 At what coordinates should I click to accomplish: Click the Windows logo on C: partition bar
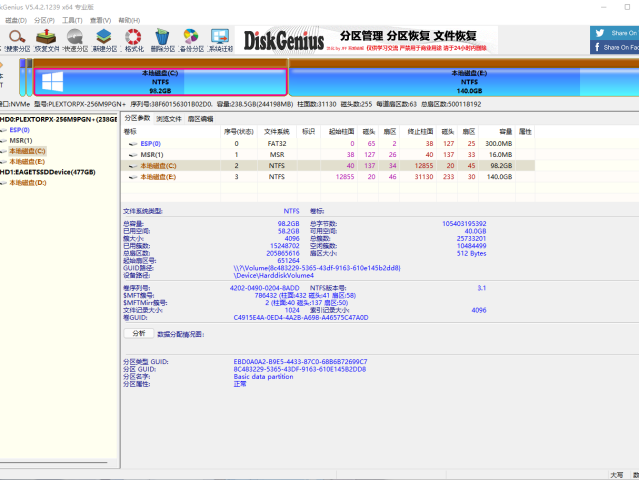click(x=53, y=82)
